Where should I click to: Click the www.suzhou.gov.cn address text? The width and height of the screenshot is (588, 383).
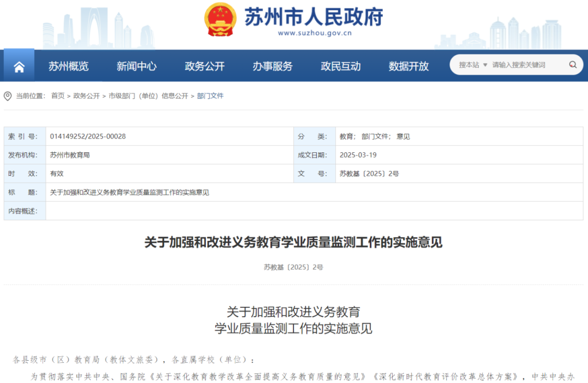(x=315, y=33)
